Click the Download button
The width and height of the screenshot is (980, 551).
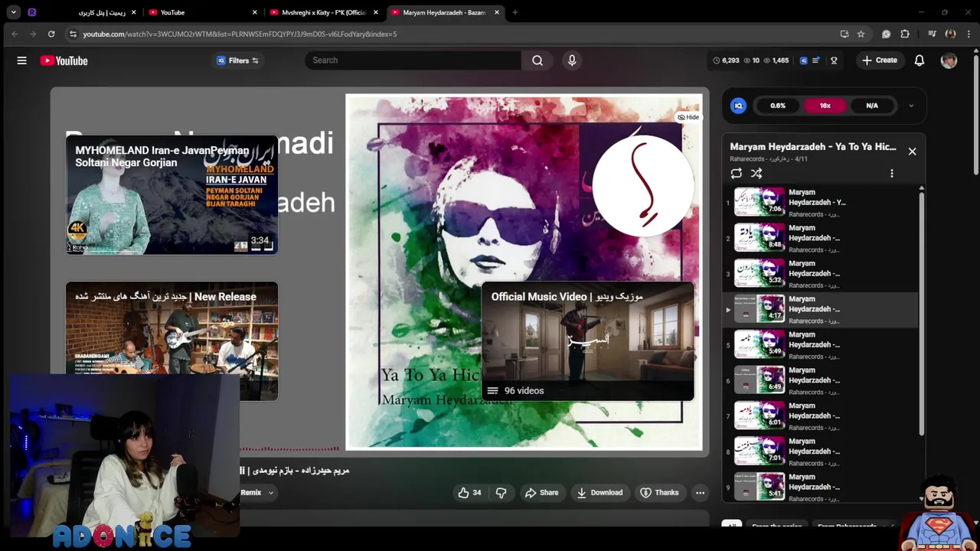pos(599,493)
